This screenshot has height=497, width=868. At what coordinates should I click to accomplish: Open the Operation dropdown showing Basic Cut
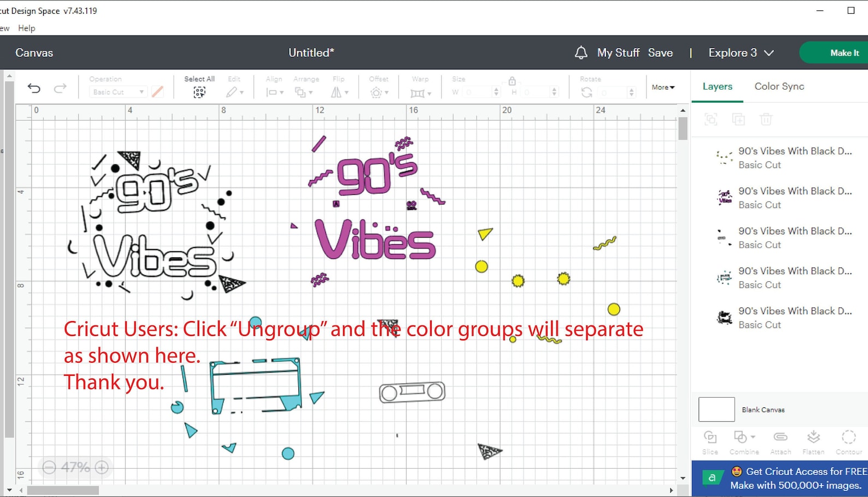pos(118,92)
